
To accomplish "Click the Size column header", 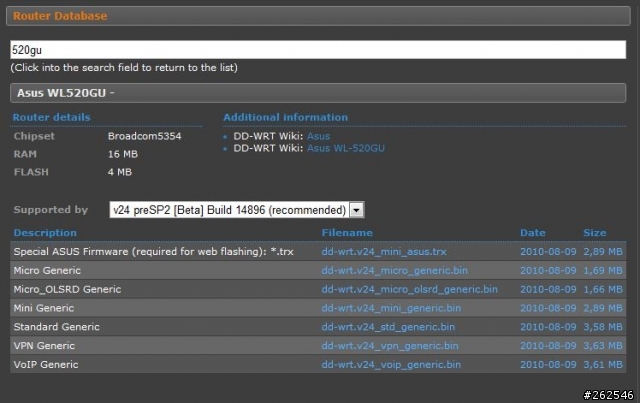I will pos(595,233).
